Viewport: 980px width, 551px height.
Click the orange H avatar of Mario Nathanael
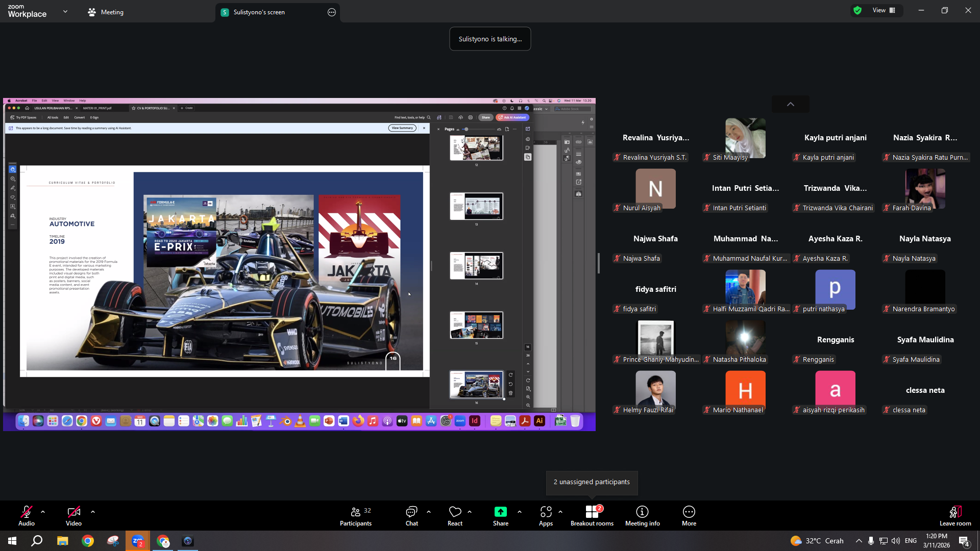point(745,390)
